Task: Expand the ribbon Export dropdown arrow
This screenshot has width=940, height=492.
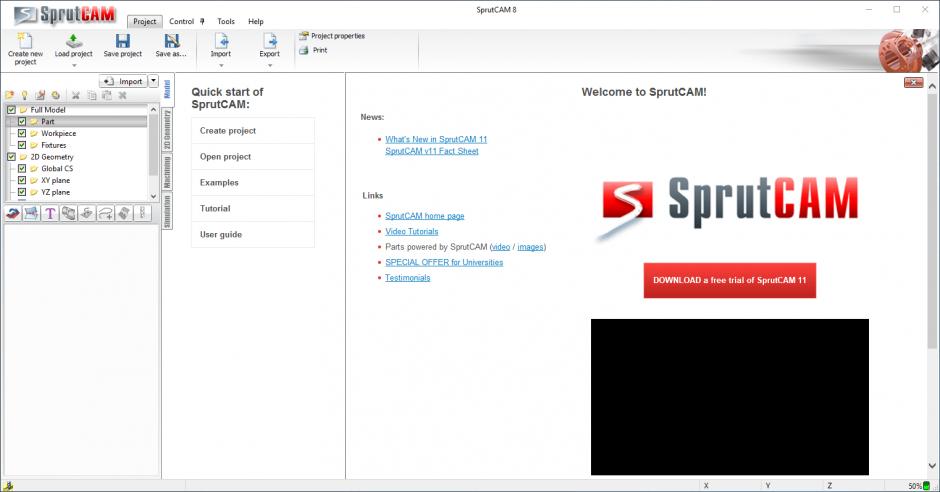Action: click(x=270, y=65)
